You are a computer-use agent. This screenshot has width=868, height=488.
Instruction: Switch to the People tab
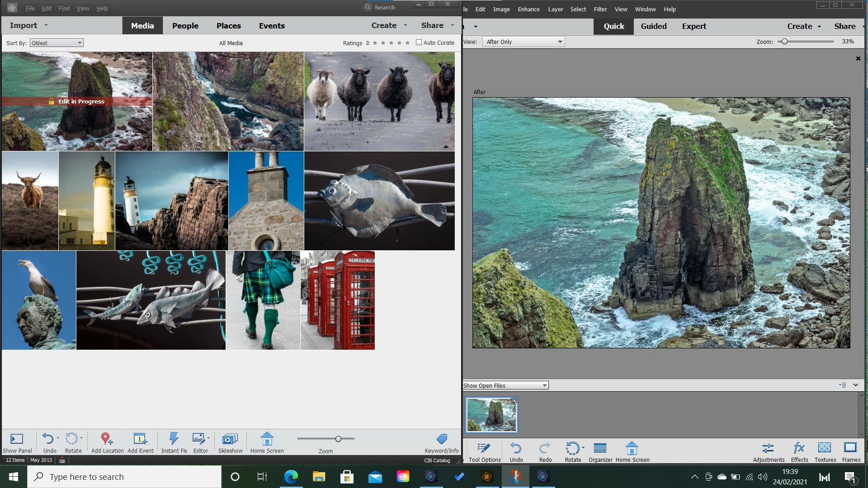[x=185, y=26]
